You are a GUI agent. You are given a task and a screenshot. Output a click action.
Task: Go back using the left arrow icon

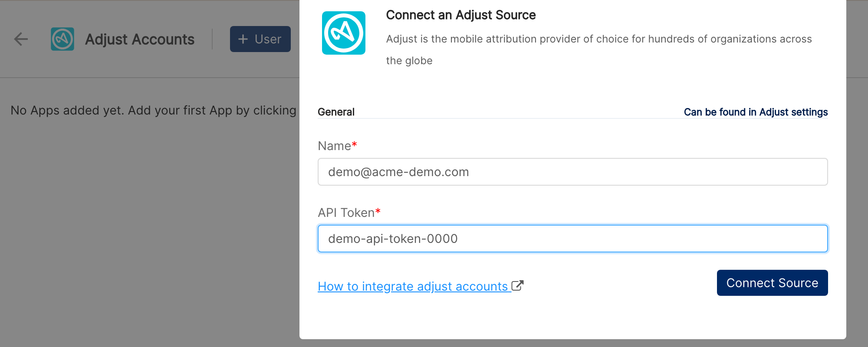coord(21,39)
